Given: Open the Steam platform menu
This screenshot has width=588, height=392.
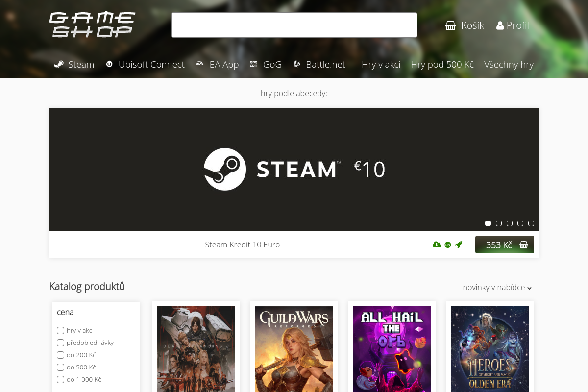Looking at the screenshot, I should point(74,64).
